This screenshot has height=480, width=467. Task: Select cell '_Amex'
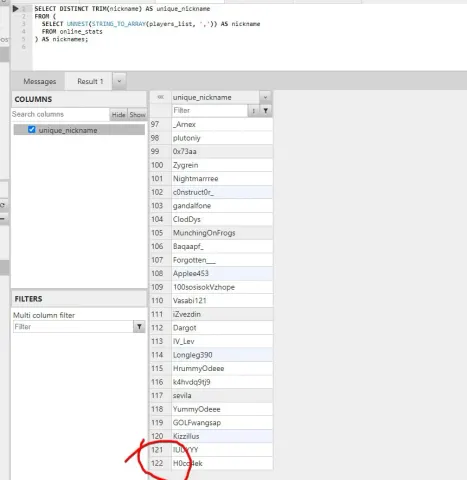222,124
